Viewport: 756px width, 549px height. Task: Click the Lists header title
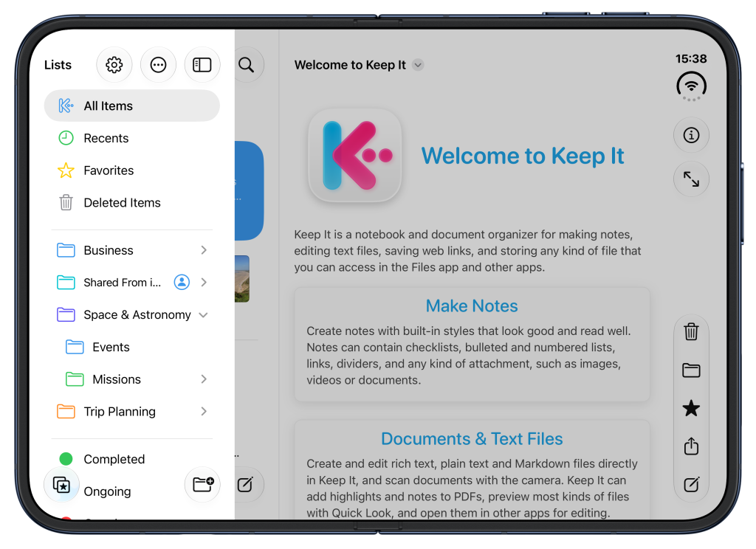coord(58,65)
